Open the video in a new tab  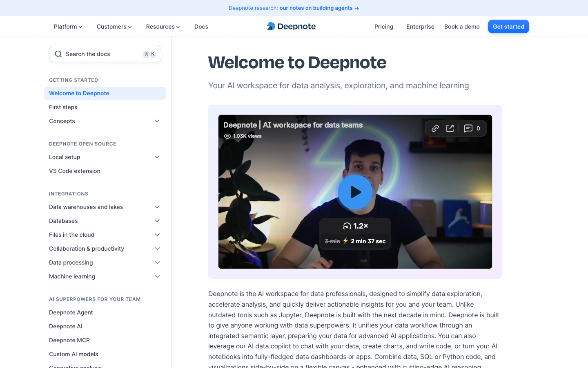pyautogui.click(x=450, y=128)
